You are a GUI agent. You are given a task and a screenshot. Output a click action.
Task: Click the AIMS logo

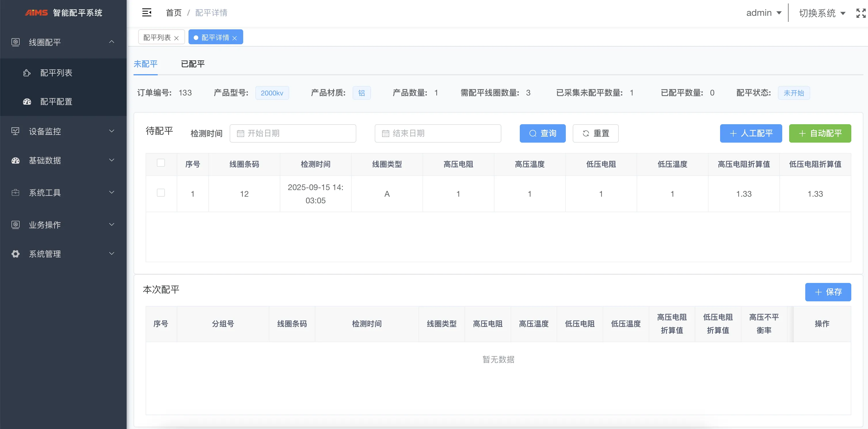click(x=36, y=13)
